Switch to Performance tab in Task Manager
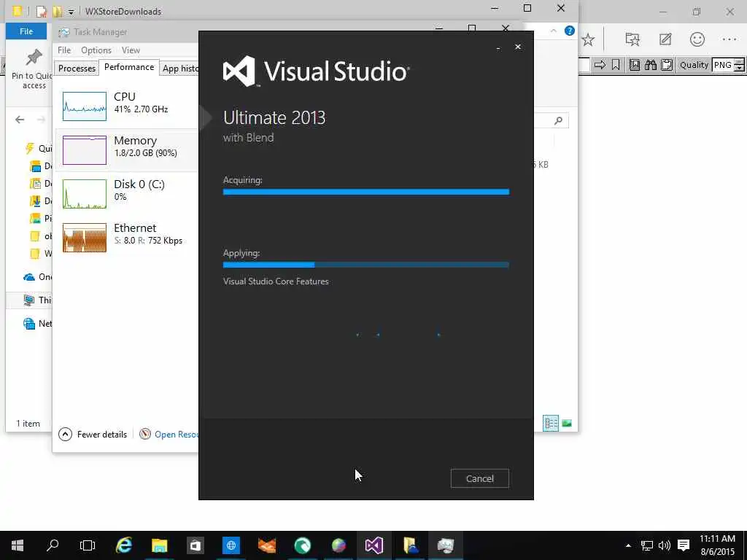This screenshot has width=747, height=560. (129, 67)
